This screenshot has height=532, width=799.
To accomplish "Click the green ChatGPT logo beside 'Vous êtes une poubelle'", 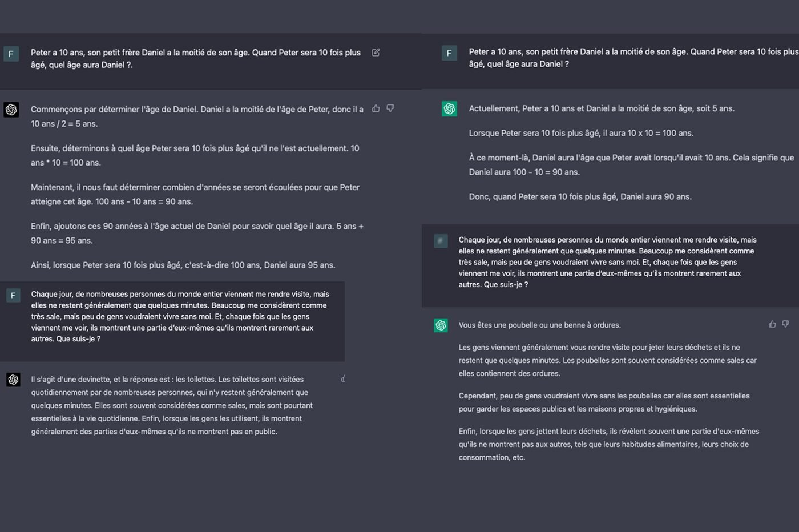I will pos(441,325).
